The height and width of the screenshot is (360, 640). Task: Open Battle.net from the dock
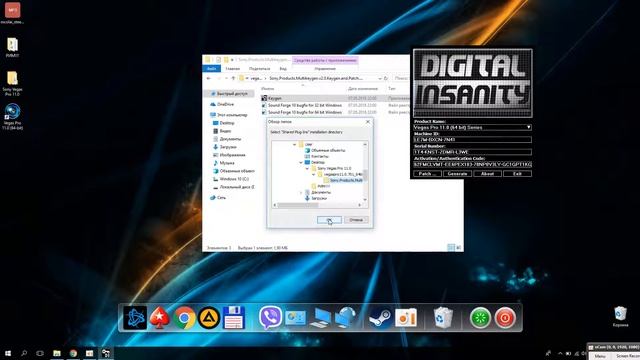[x=135, y=318]
